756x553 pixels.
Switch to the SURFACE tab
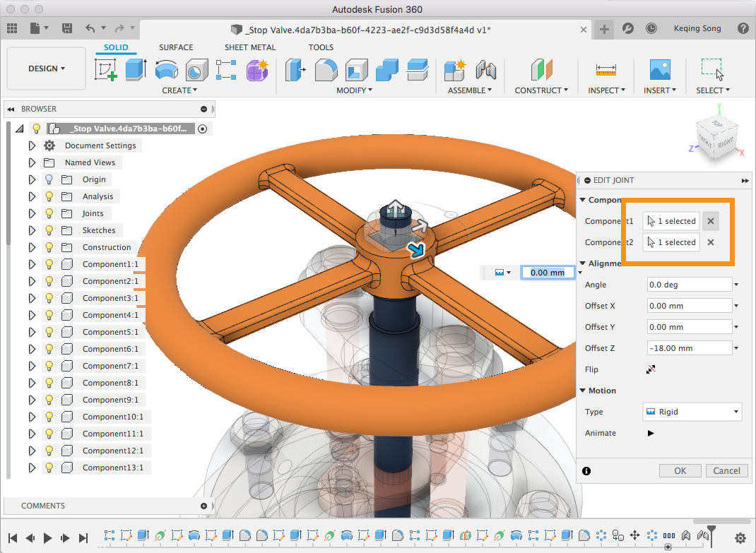[176, 47]
